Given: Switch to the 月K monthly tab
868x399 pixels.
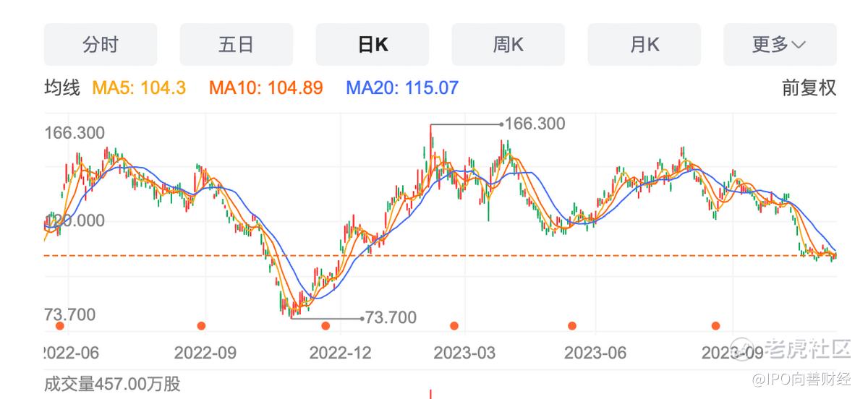Looking at the screenshot, I should [644, 45].
